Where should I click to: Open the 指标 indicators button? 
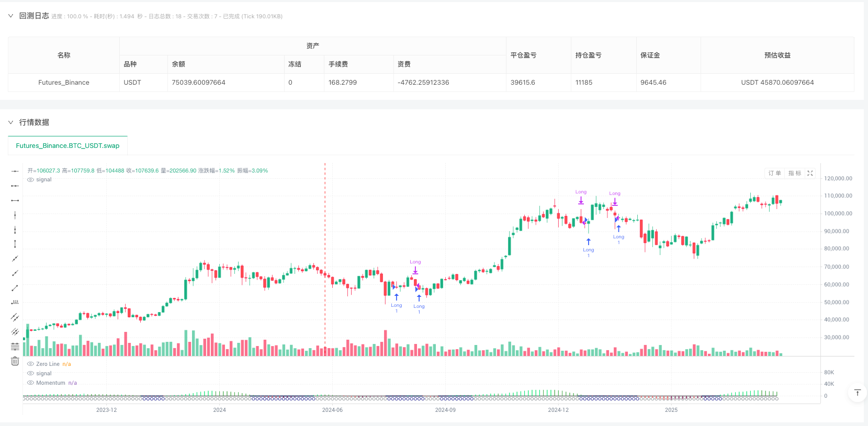pos(794,173)
